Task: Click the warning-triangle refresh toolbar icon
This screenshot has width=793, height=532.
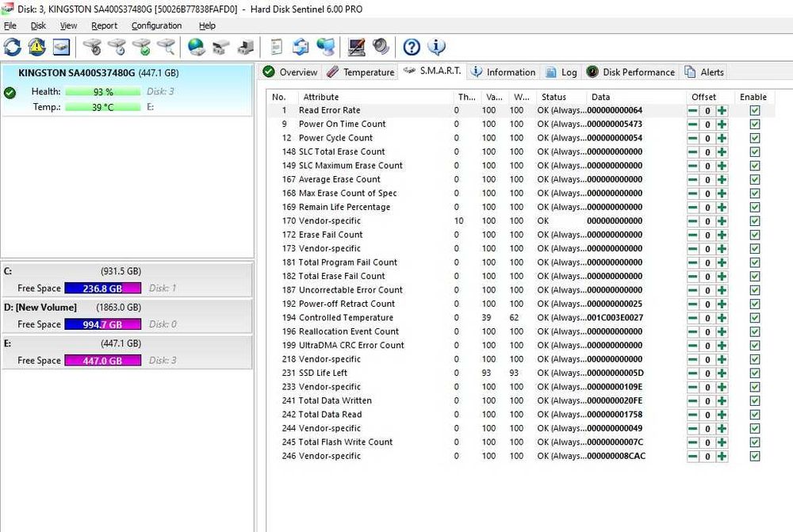Action: 37,47
